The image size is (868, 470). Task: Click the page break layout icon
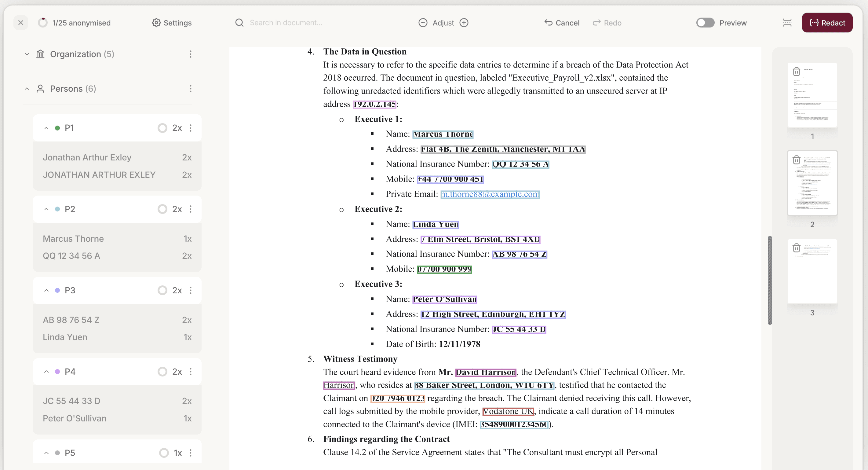(787, 23)
